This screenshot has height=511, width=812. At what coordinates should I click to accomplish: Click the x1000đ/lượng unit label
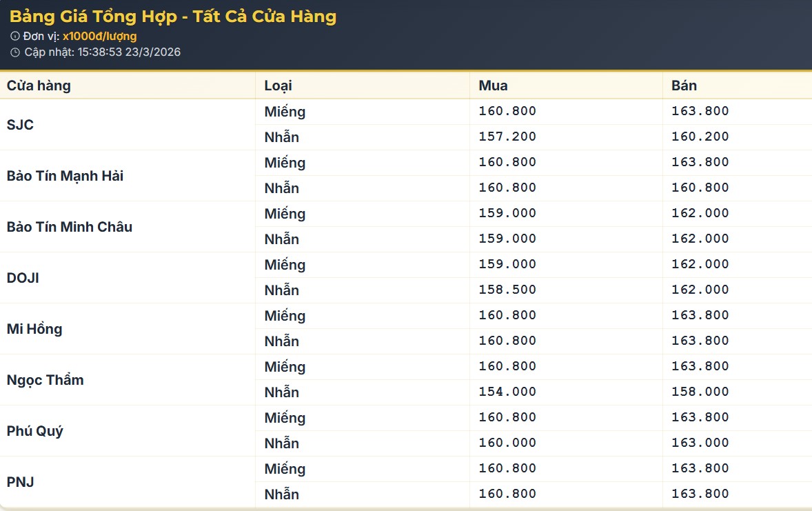point(99,37)
